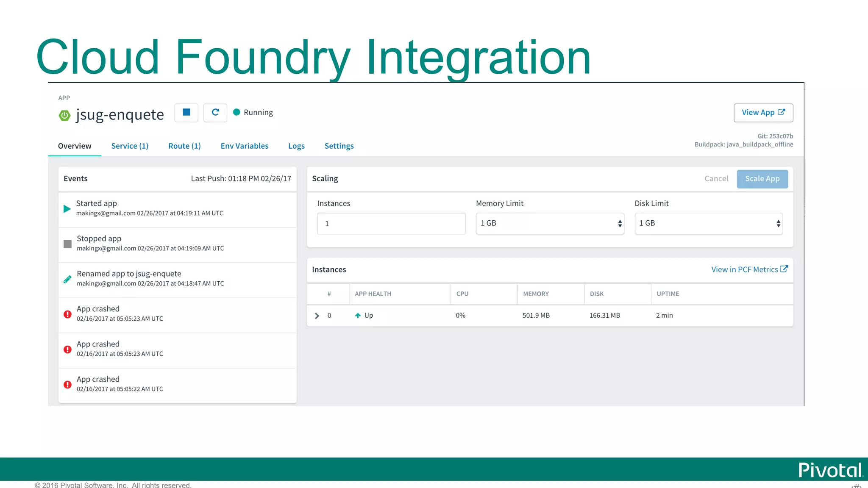Viewport: 868px width, 488px height.
Task: Select the Overview tab
Action: point(75,146)
